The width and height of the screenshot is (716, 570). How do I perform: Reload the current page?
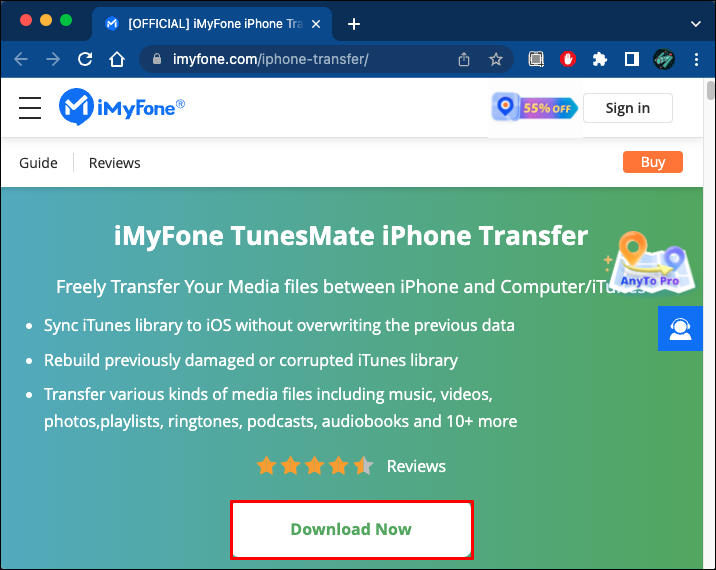[85, 59]
